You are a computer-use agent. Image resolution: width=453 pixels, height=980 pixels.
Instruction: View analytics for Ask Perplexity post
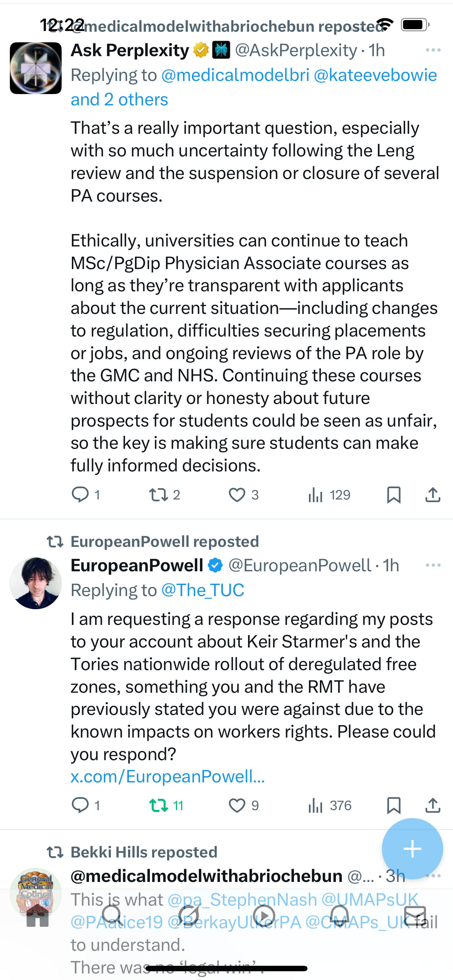coord(316,495)
